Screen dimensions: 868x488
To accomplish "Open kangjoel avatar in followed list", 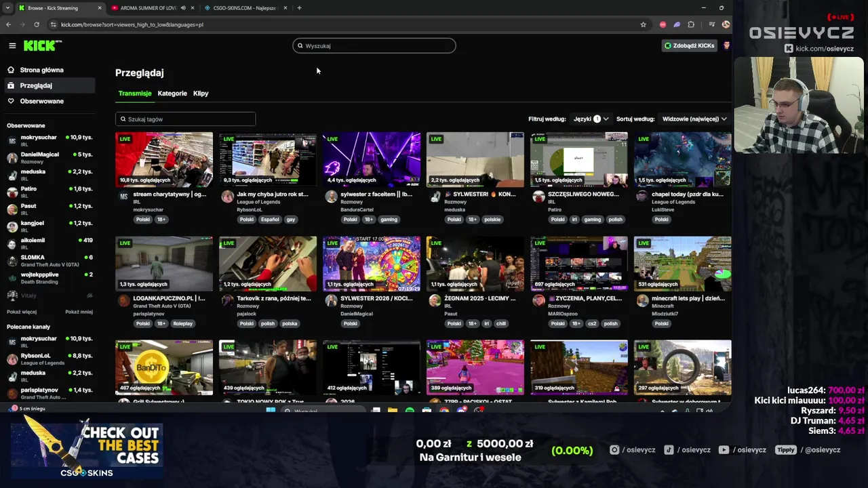I will click(x=12, y=226).
